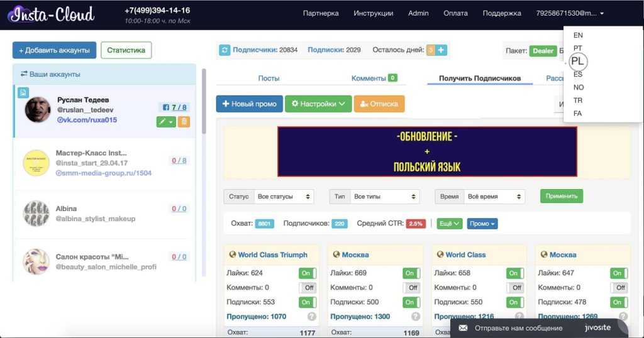Open the Insta-Cloud logo home link
Screen dimensions: 644x338
(52, 14)
